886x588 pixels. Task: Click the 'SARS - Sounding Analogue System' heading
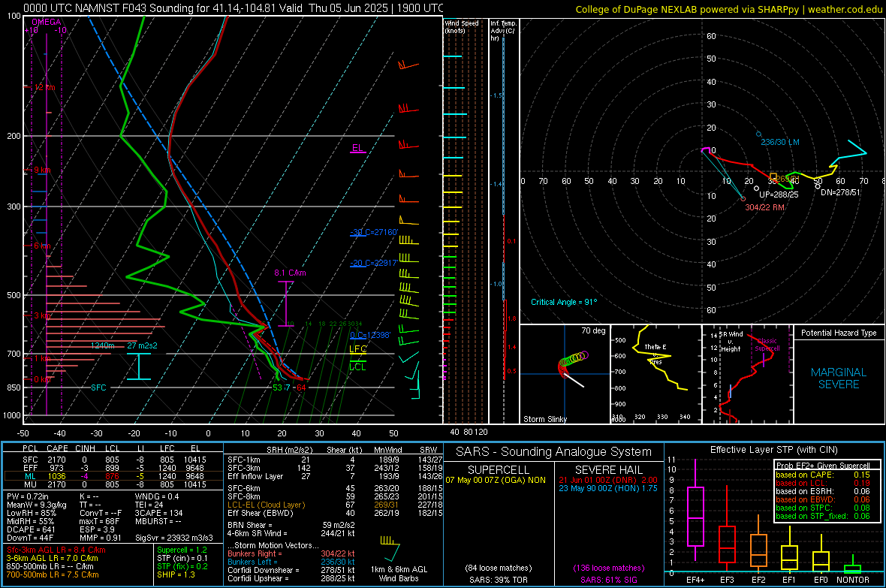[x=554, y=452]
